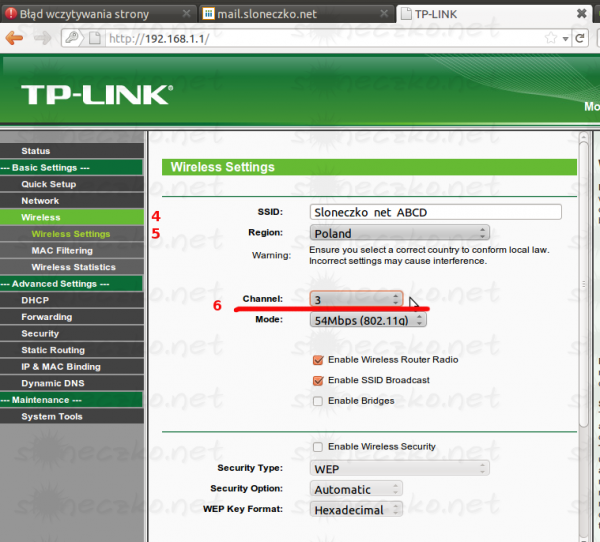Image resolution: width=600 pixels, height=542 pixels.
Task: Select the TP-LINK tab
Action: (494, 14)
